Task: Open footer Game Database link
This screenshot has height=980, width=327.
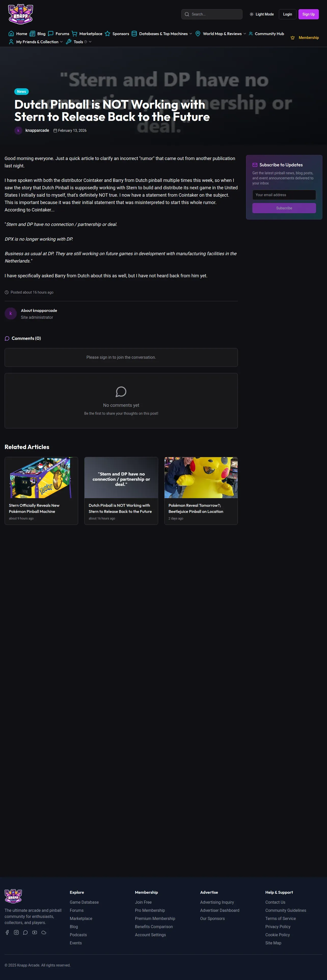Action: 84,902
